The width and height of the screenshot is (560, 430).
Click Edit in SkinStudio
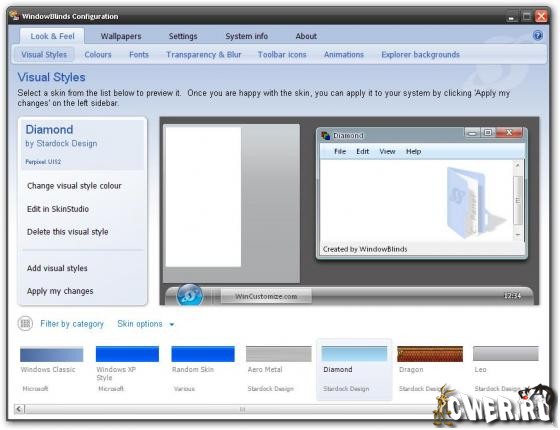[x=58, y=209]
